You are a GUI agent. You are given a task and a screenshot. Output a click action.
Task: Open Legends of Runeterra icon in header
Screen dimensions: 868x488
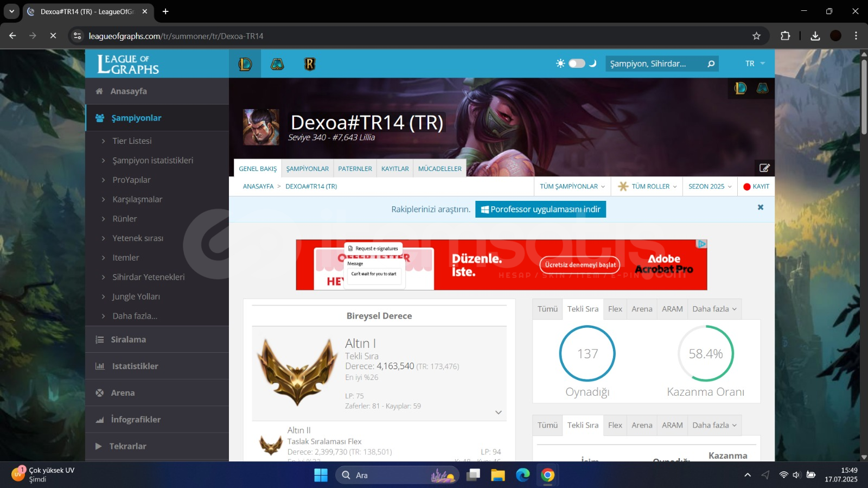click(x=310, y=64)
